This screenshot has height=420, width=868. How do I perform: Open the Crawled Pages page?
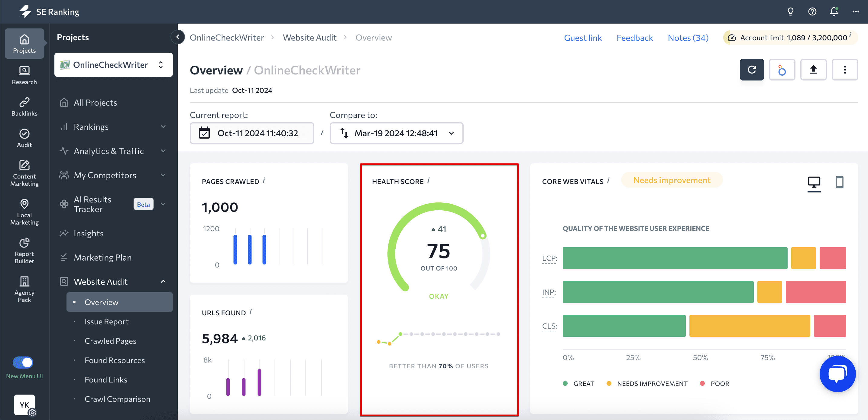click(x=110, y=341)
